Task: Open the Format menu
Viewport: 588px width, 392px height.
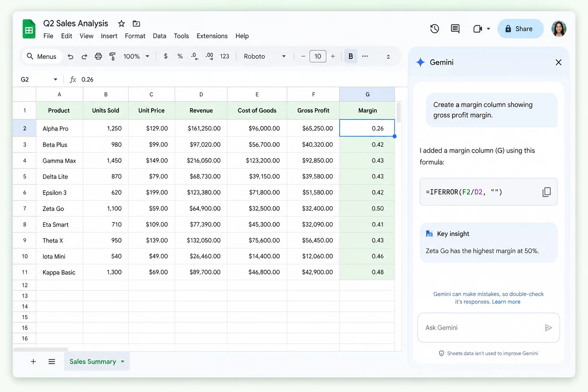Action: pos(135,36)
